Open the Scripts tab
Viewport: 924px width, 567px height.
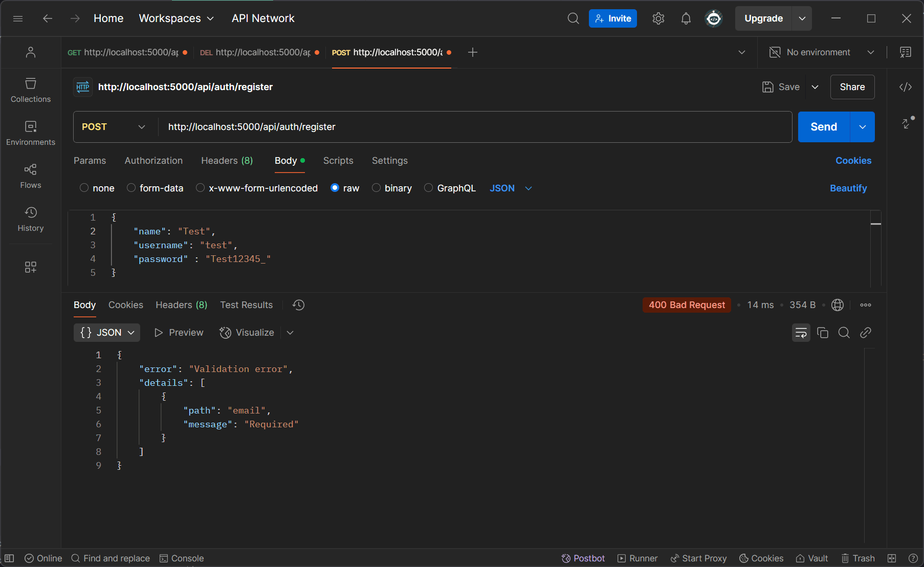[x=338, y=161]
